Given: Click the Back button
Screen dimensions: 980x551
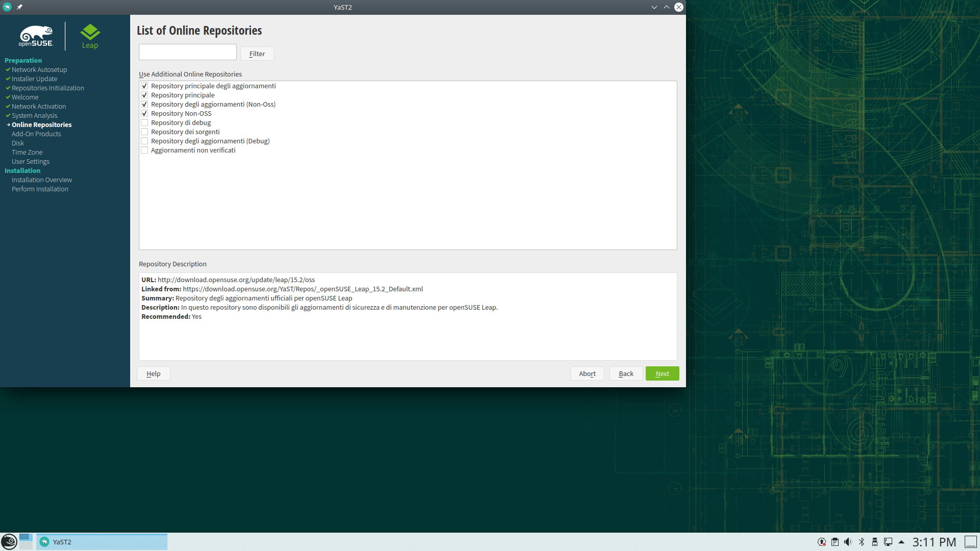Looking at the screenshot, I should [x=626, y=373].
